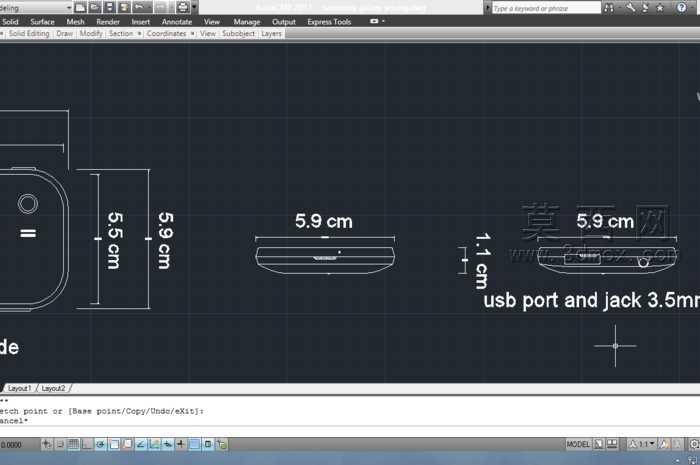Click the keyword search input field

pyautogui.click(x=546, y=8)
